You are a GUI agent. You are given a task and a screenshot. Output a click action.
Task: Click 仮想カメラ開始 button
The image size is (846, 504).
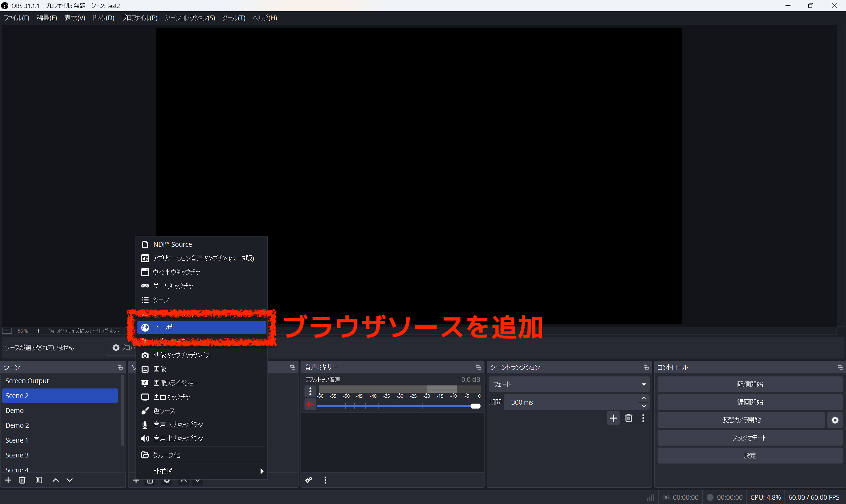point(741,420)
